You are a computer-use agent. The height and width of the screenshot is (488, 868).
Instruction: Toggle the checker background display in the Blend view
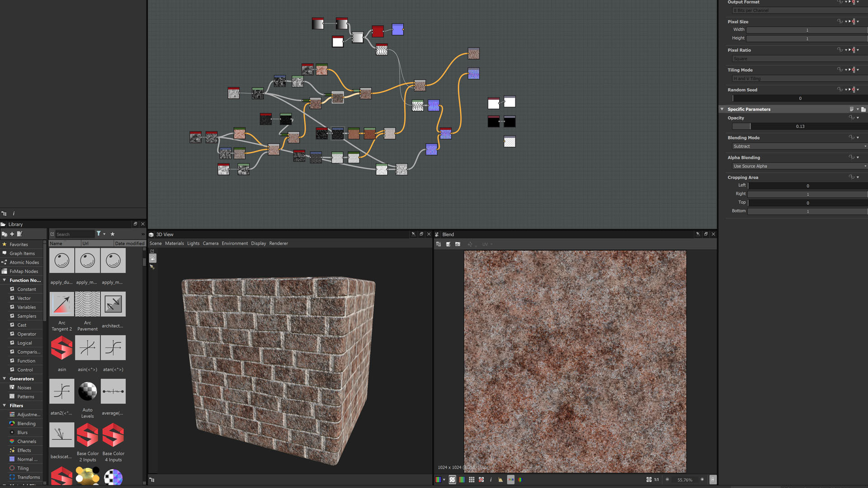pyautogui.click(x=453, y=479)
